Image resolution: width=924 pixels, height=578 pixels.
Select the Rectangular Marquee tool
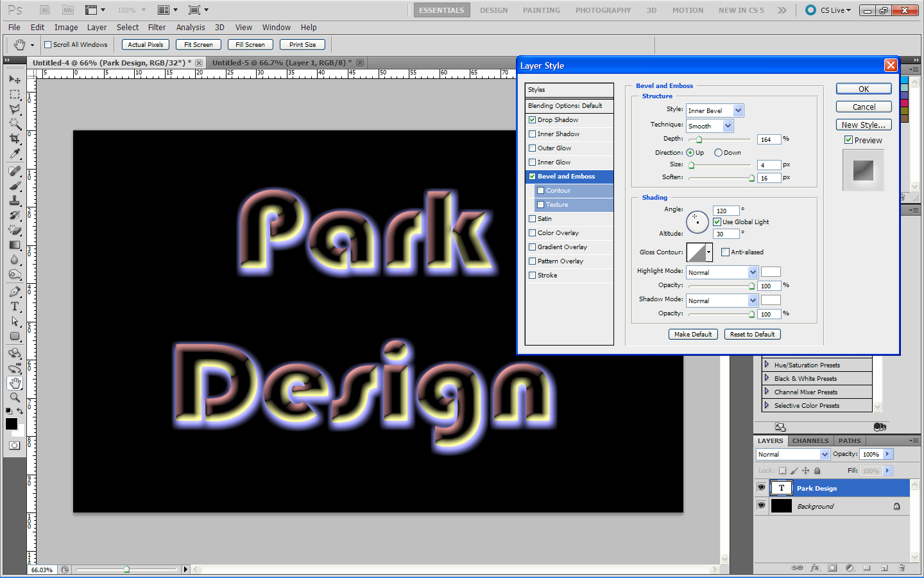point(15,94)
